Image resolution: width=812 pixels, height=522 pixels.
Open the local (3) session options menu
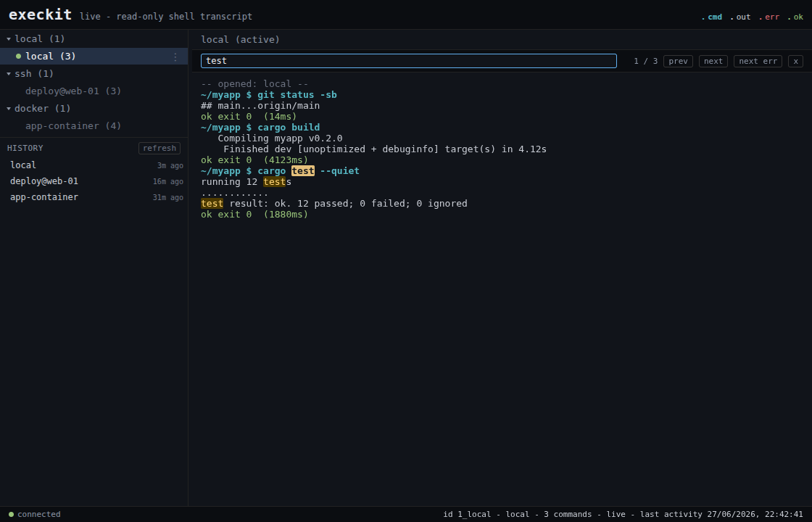point(175,57)
